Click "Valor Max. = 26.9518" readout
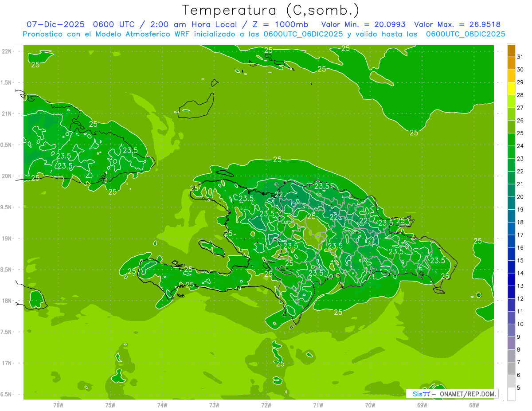This screenshot has width=532, height=411. tap(457, 25)
